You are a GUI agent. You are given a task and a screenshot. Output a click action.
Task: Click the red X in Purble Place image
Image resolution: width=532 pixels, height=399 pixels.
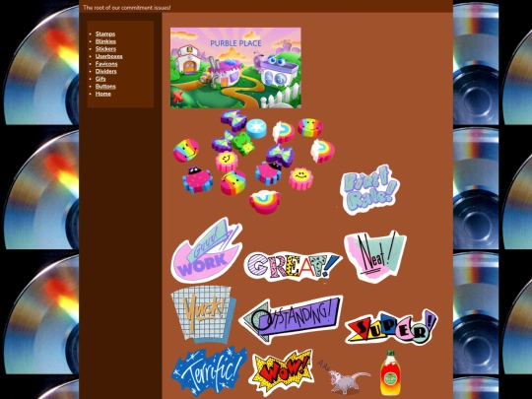(177, 98)
